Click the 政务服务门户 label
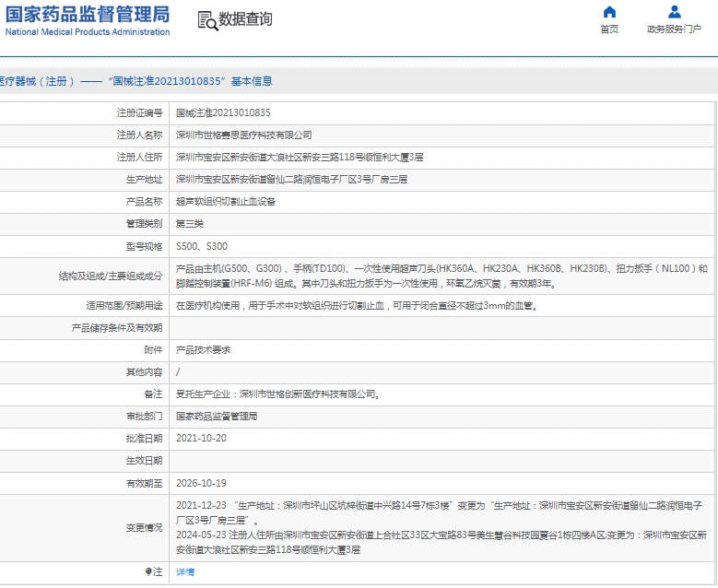Screen dimensions: 718x588 [x=674, y=29]
